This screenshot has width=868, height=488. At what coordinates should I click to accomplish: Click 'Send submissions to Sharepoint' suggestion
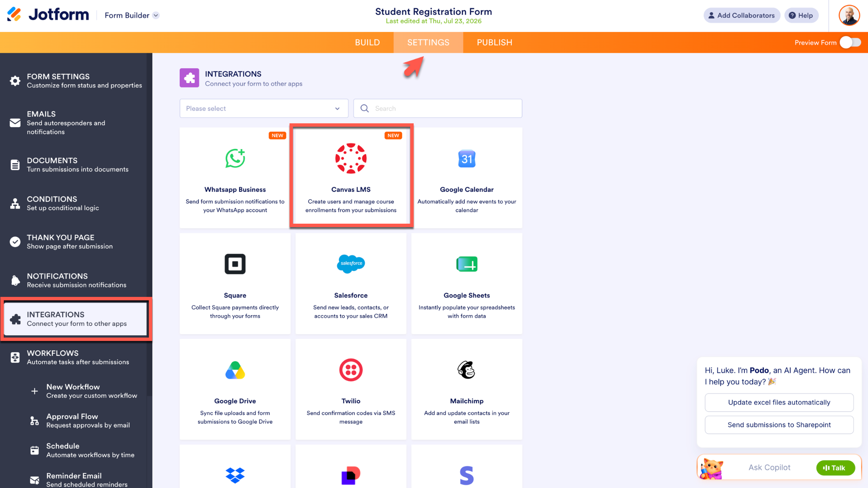(x=779, y=425)
